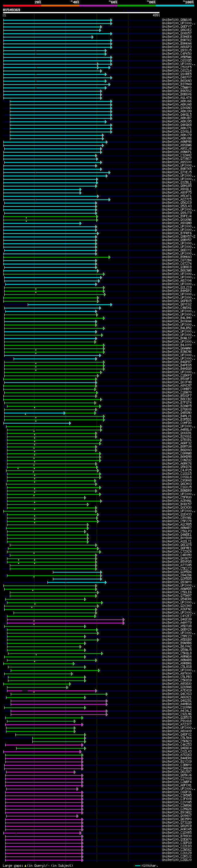Viewport: 197px width, 868px height.
Task: Select the UniRef100_Q6FME1 label
Action: 177,548
